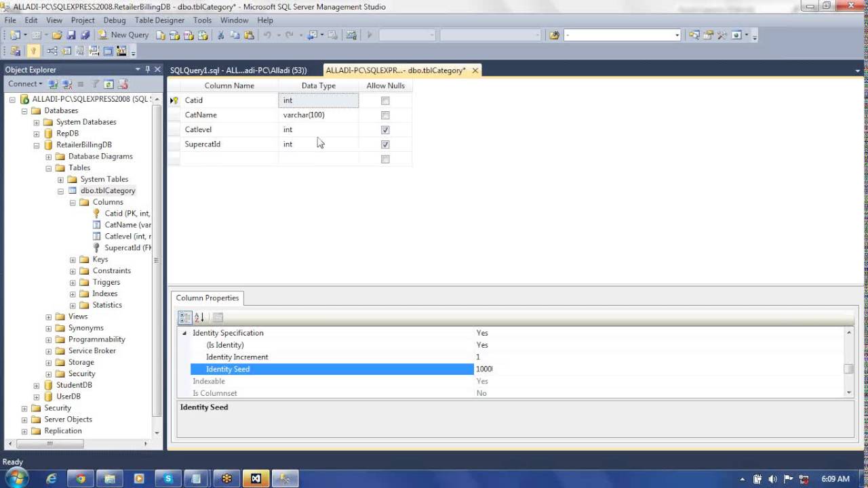
Task: Expand the Keys folder node
Action: (x=73, y=260)
